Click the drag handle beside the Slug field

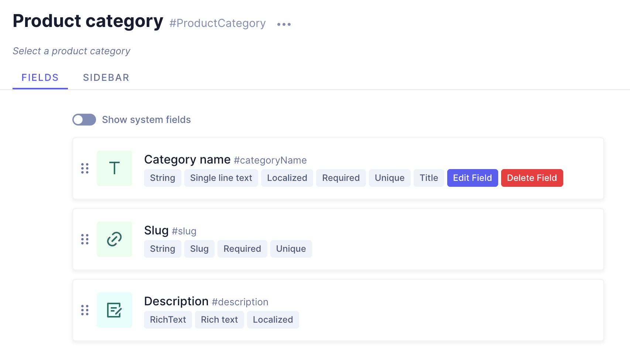pos(85,239)
